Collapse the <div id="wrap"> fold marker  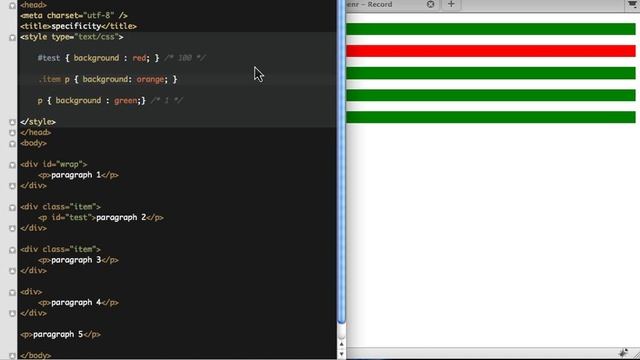click(13, 165)
